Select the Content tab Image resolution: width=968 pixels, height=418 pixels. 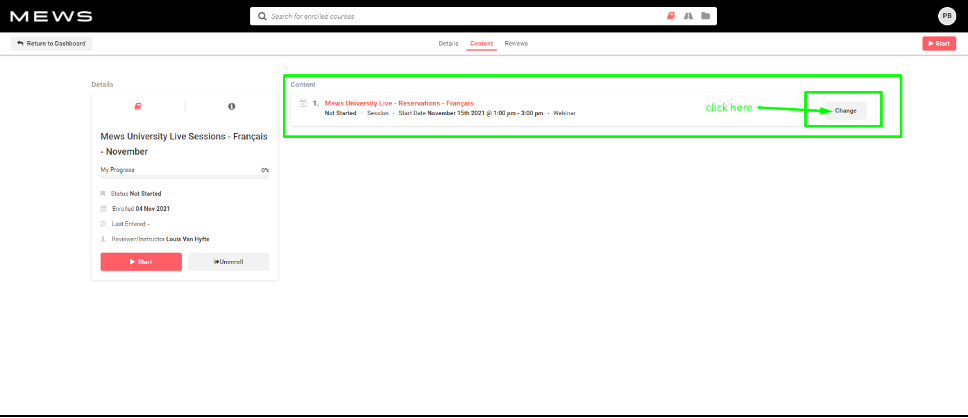point(481,44)
